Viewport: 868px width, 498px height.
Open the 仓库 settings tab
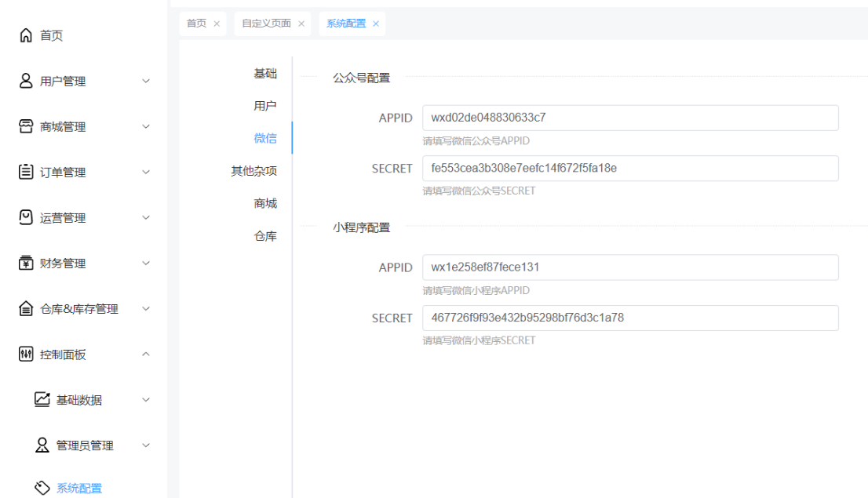[x=265, y=236]
